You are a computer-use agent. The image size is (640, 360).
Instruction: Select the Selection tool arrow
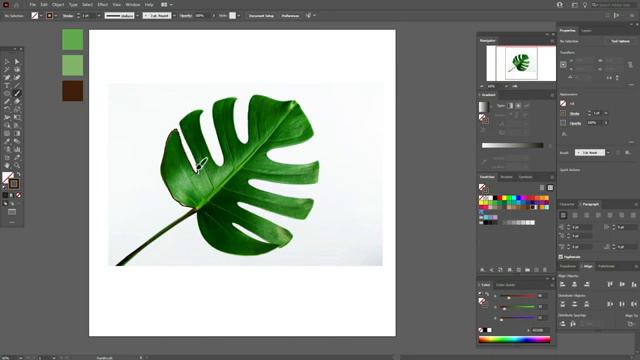click(x=7, y=62)
